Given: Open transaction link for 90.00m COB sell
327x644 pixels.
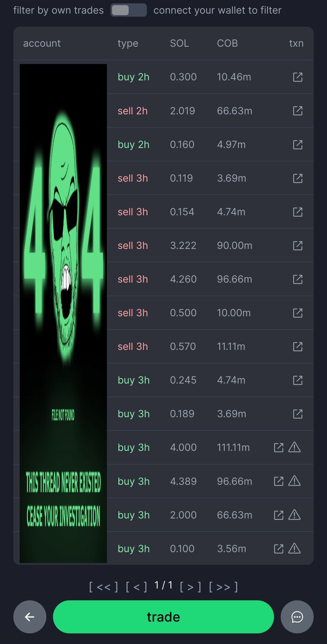Looking at the screenshot, I should point(298,246).
